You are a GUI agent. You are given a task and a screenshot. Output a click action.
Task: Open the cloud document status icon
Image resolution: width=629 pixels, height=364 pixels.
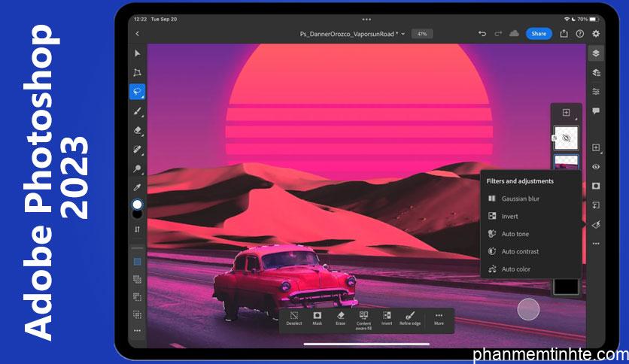pyautogui.click(x=514, y=34)
